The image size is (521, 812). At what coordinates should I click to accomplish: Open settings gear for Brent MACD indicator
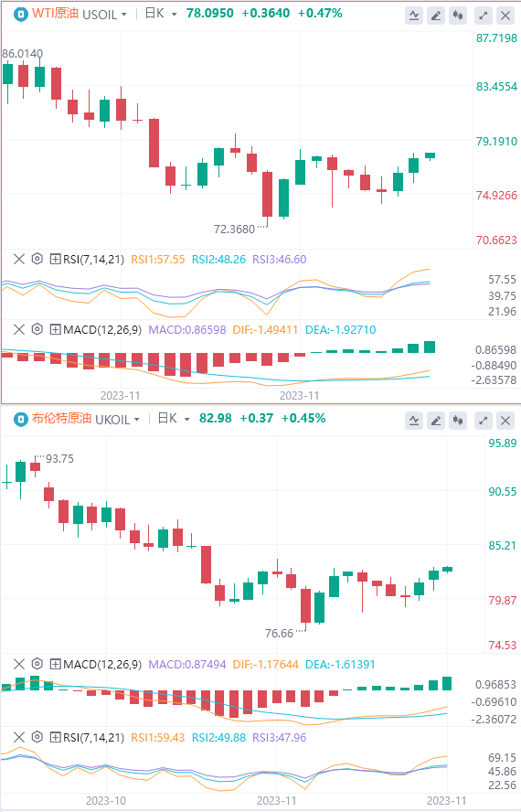(x=37, y=664)
